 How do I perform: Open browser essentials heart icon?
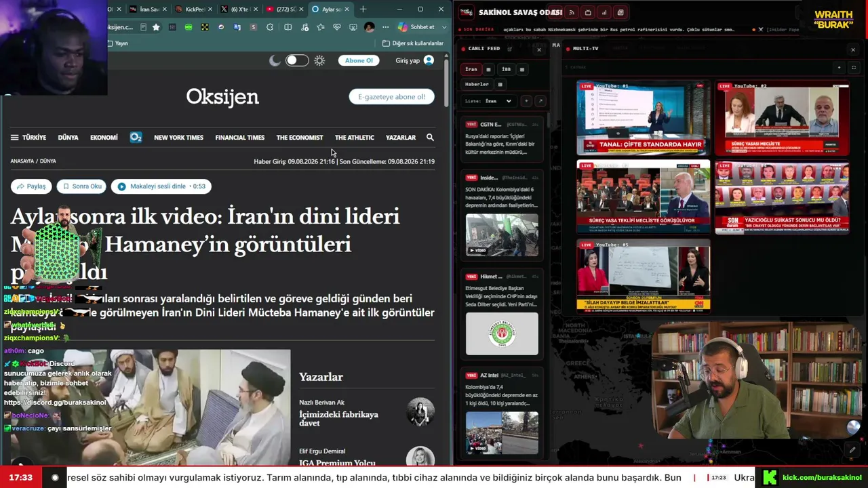pos(336,27)
